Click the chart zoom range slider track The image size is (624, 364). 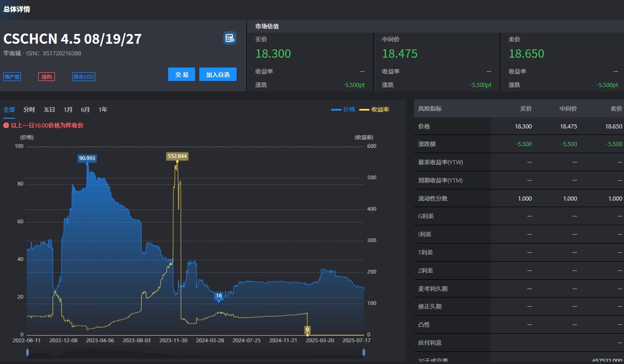(x=196, y=353)
